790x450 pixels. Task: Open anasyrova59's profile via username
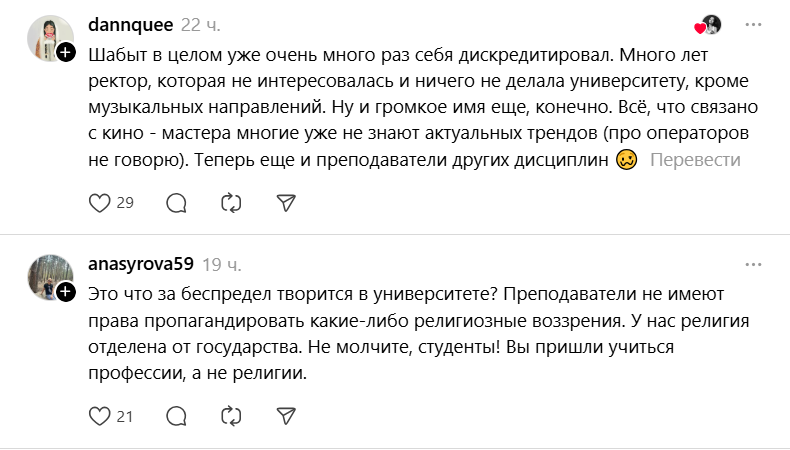point(139,264)
